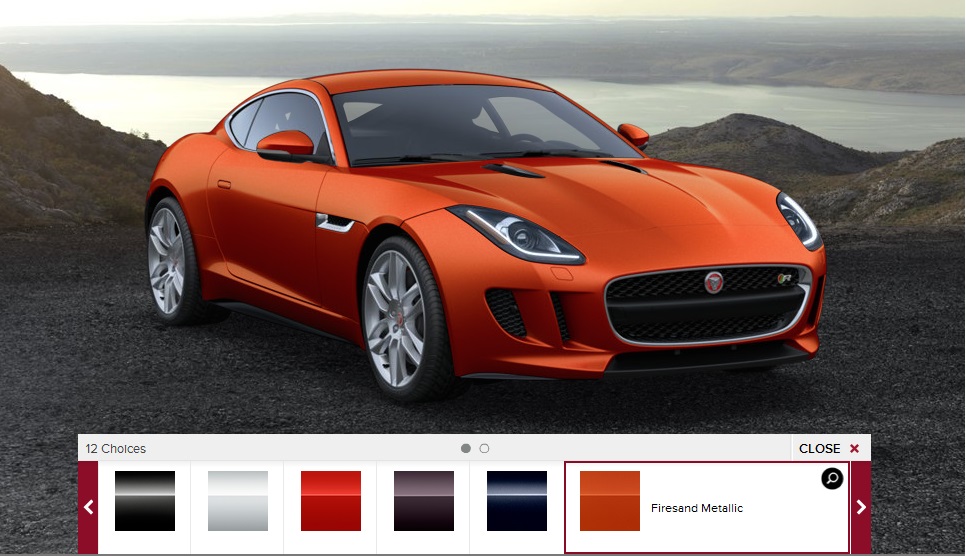Switch to the second page indicator dot
The image size is (966, 556).
click(485, 449)
